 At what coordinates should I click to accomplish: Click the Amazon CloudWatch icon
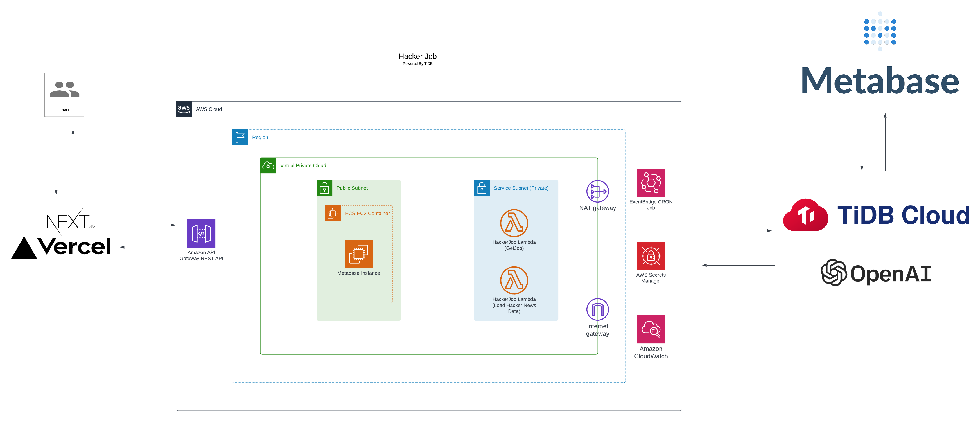(x=651, y=329)
